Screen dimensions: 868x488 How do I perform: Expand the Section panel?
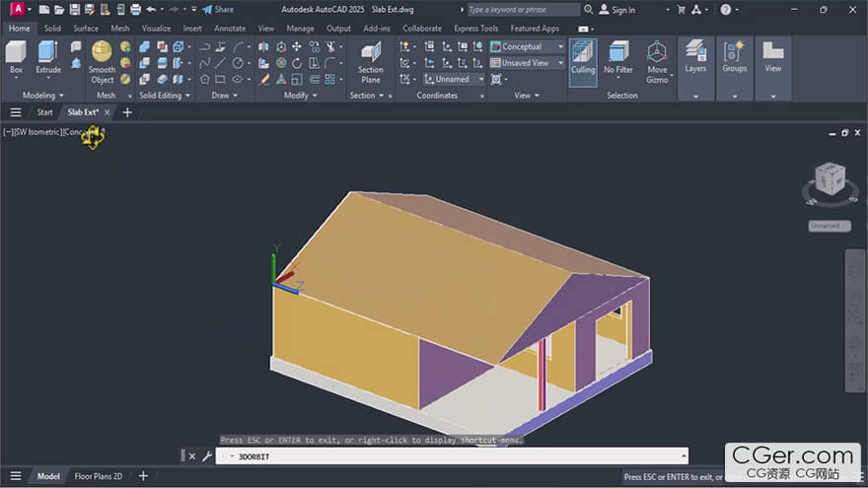(x=367, y=96)
